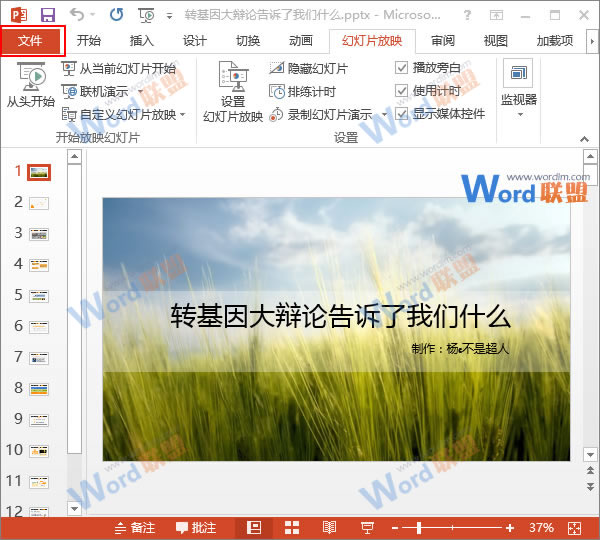Image resolution: width=600 pixels, height=540 pixels.
Task: Start Slide Show from status bar icon
Action: (x=367, y=528)
